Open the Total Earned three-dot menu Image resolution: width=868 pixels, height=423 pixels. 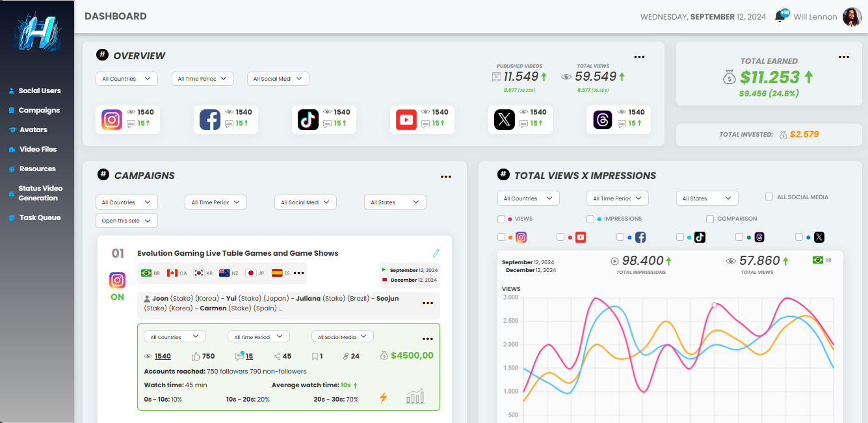[843, 57]
